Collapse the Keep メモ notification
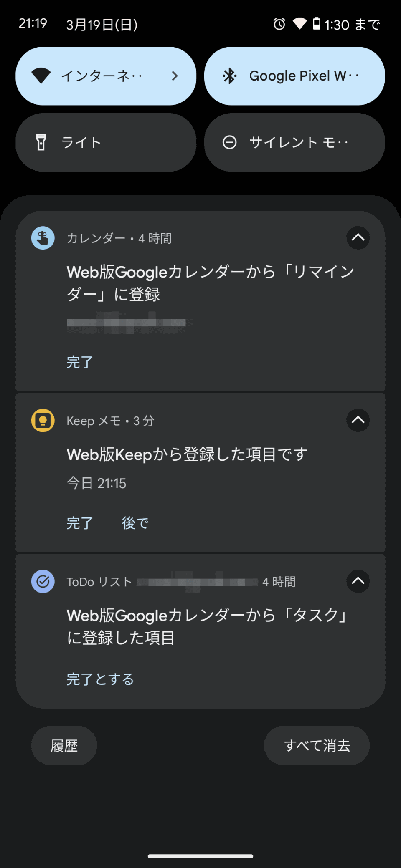The image size is (401, 868). [358, 421]
